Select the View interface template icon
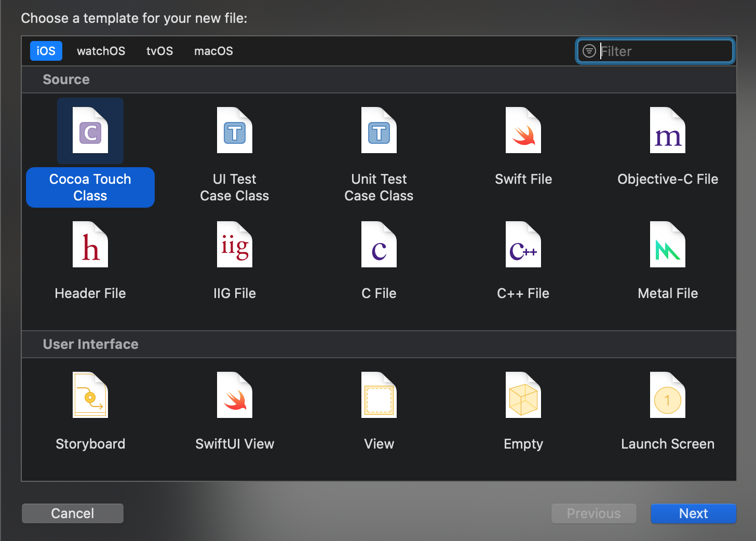Screen dimensions: 756x541 tap(379, 395)
